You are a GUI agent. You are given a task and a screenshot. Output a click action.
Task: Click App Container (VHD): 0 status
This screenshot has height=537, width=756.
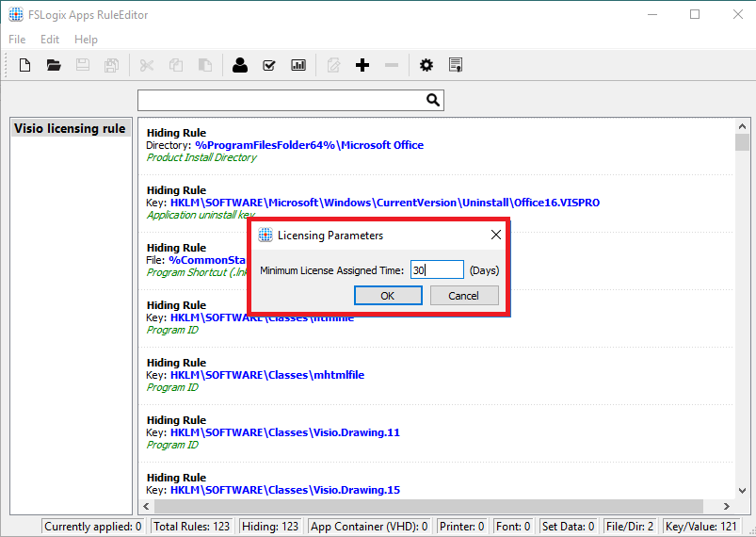click(369, 527)
